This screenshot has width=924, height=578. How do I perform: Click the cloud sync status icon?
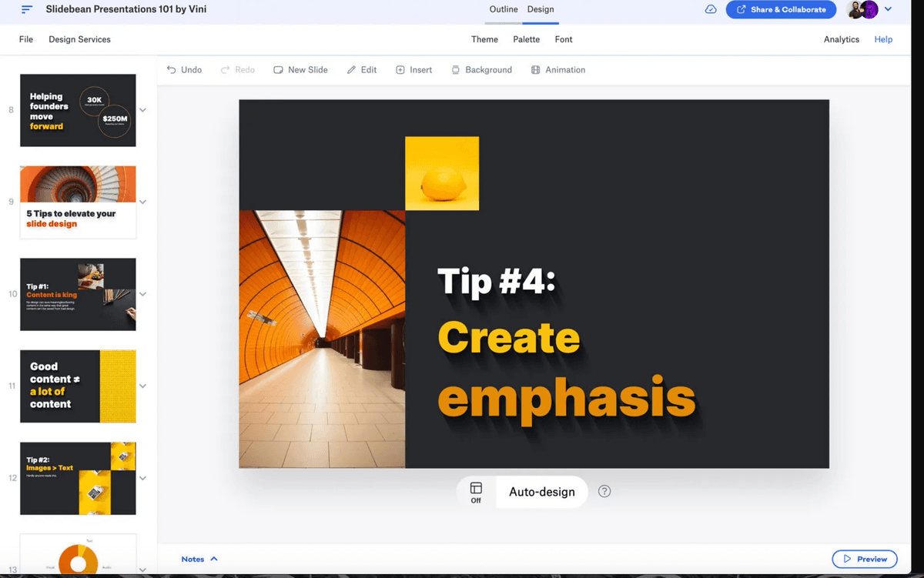(711, 9)
